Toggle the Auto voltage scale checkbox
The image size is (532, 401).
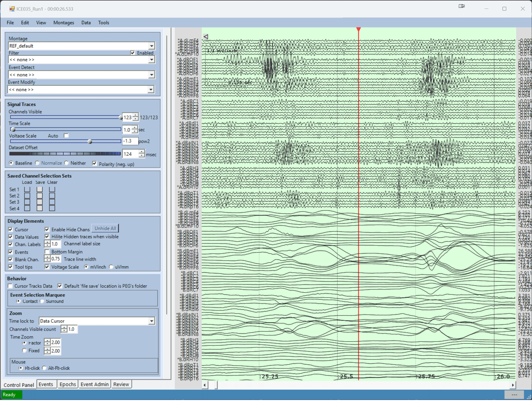pos(66,136)
